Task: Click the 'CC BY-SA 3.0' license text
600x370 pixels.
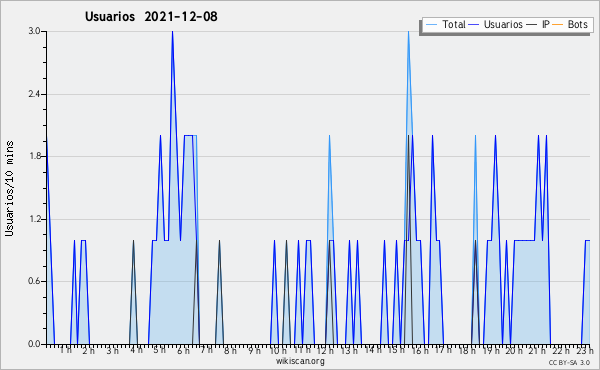Action: (x=569, y=363)
